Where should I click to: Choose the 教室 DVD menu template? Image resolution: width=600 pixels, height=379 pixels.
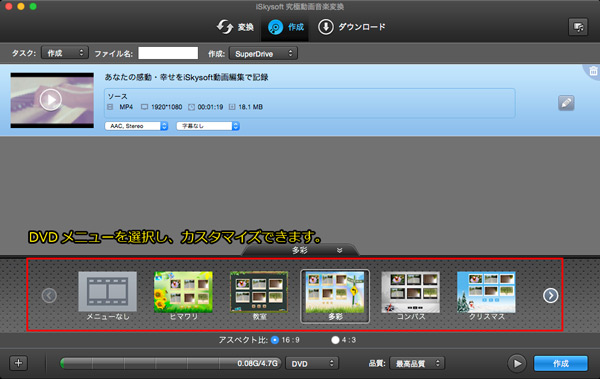pyautogui.click(x=259, y=296)
